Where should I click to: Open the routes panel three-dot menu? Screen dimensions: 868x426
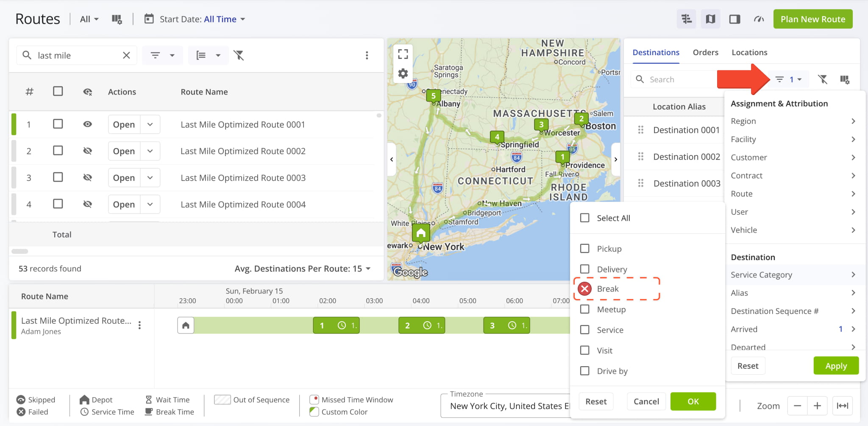point(367,55)
